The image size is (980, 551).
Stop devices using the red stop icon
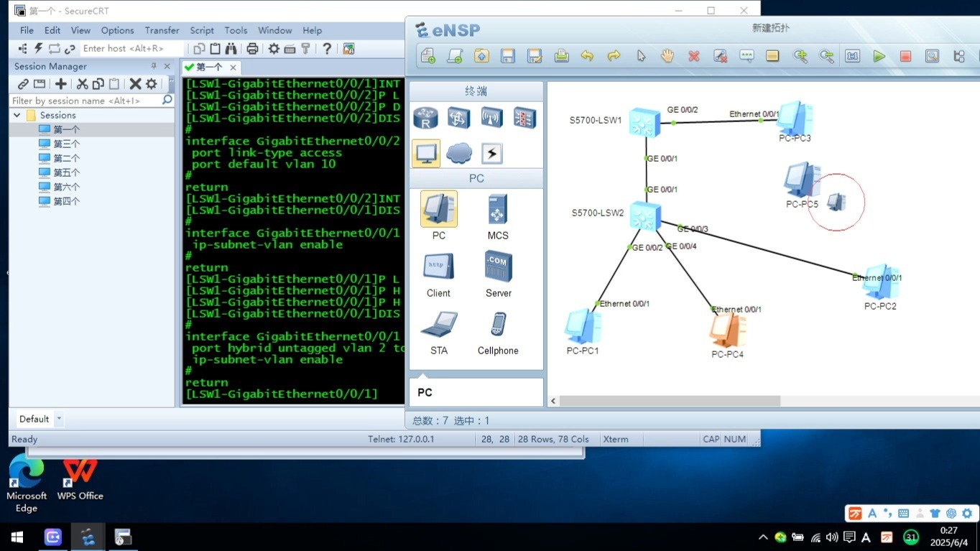click(x=905, y=55)
